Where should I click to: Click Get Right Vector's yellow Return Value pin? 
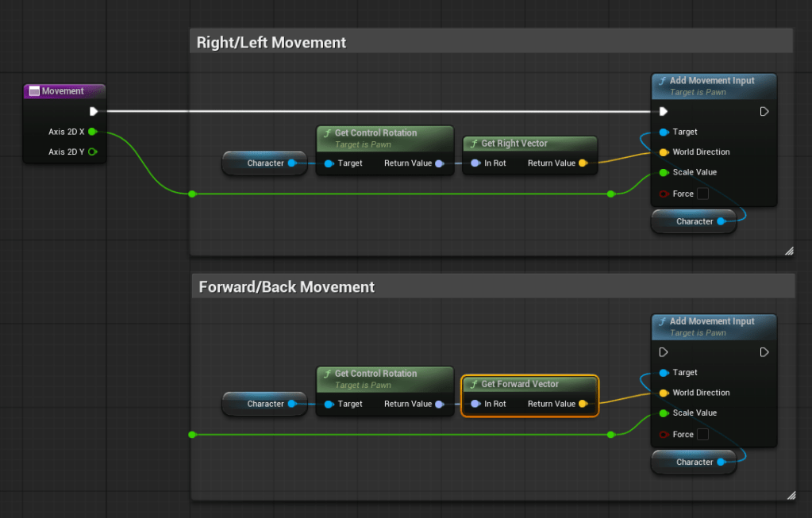583,163
